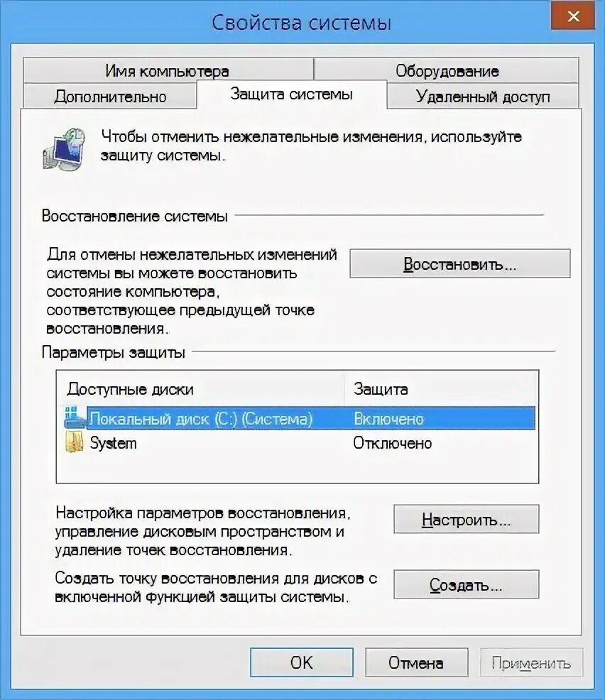605x700 pixels.
Task: Click the system protection computer icon
Action: tap(65, 150)
